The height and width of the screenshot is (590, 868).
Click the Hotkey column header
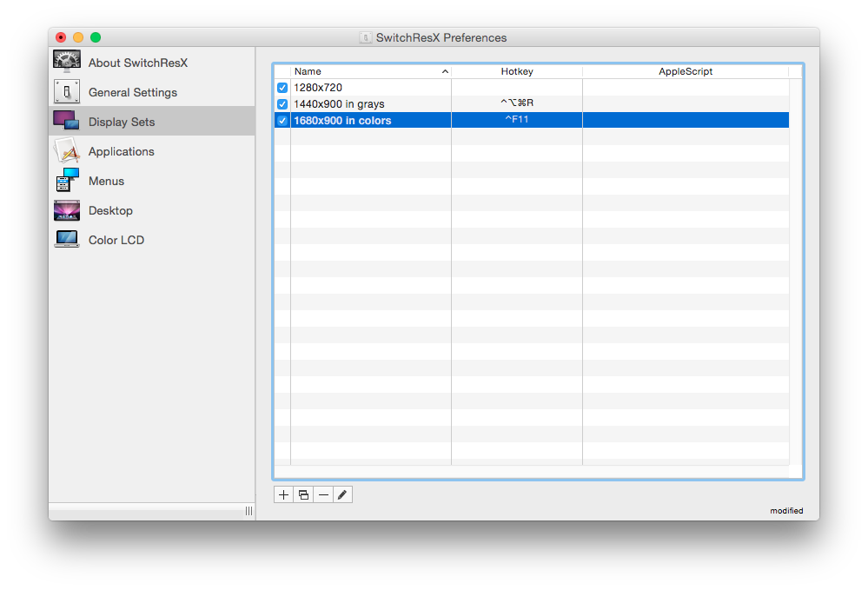coord(517,71)
